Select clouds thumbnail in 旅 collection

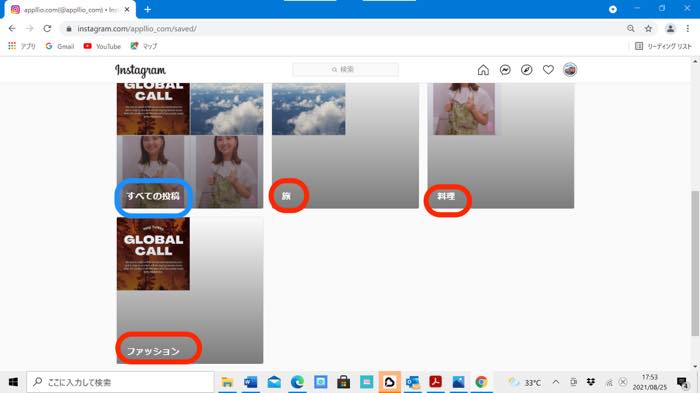point(308,109)
